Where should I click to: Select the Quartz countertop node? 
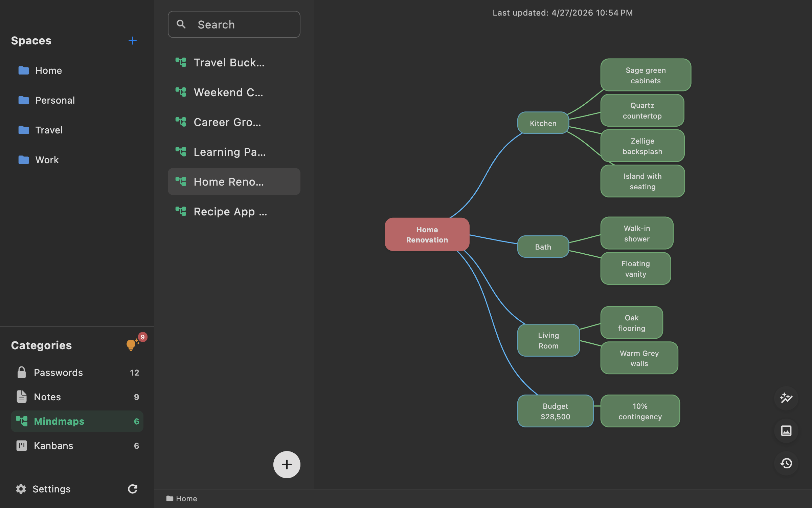pos(642,110)
